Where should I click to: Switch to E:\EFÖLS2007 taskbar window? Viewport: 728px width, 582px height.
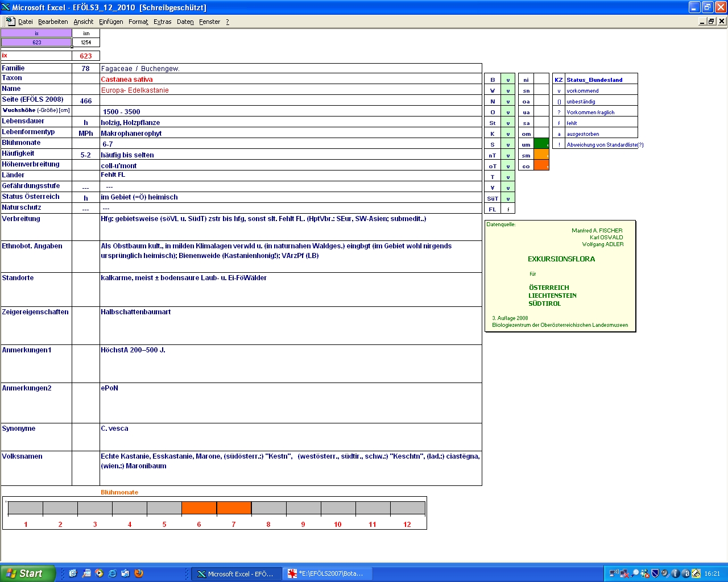coord(328,573)
